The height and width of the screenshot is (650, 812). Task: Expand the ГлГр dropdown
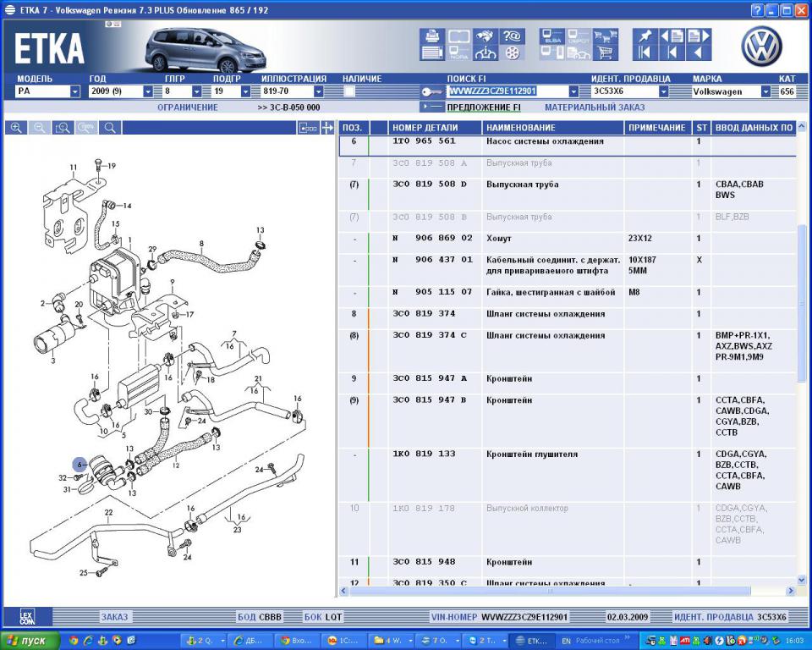point(197,91)
